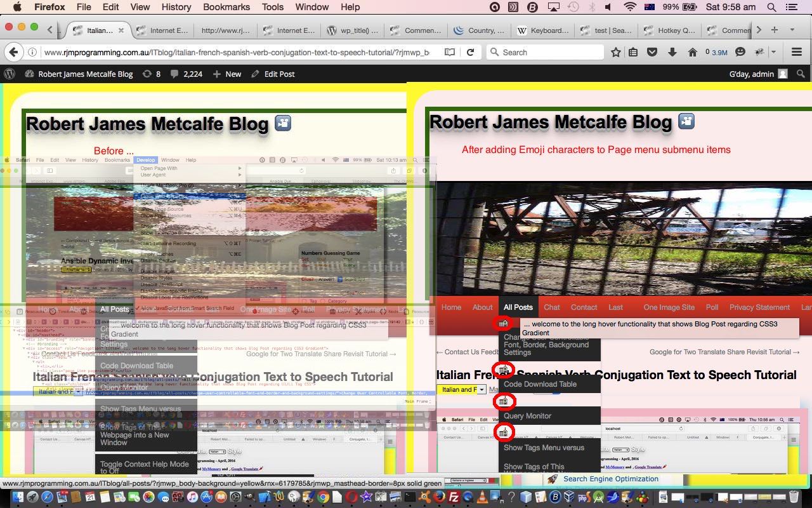Viewport: 812px width, 508px height.
Task: Save page to Pocket
Action: coord(652,52)
